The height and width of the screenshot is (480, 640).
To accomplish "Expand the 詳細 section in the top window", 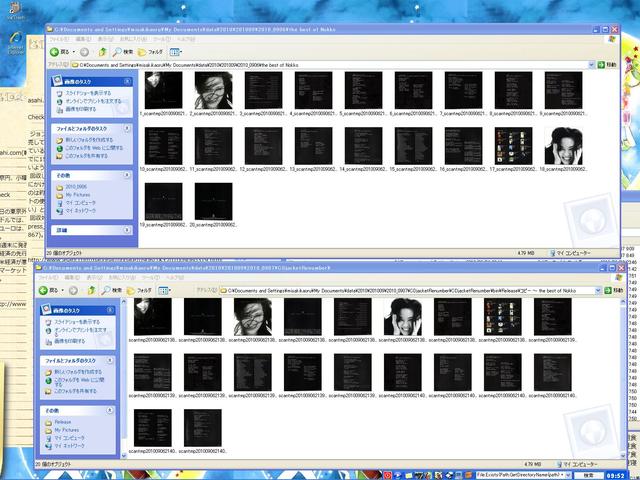I will (x=127, y=230).
